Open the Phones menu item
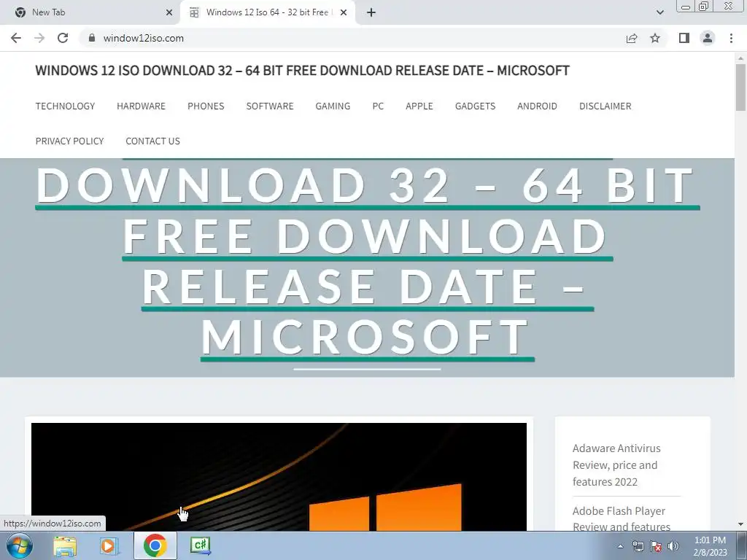Viewport: 747px width, 560px height. click(206, 106)
